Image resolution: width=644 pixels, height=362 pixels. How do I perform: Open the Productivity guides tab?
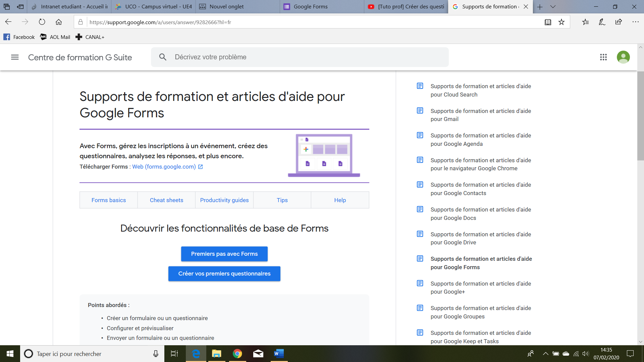point(224,200)
